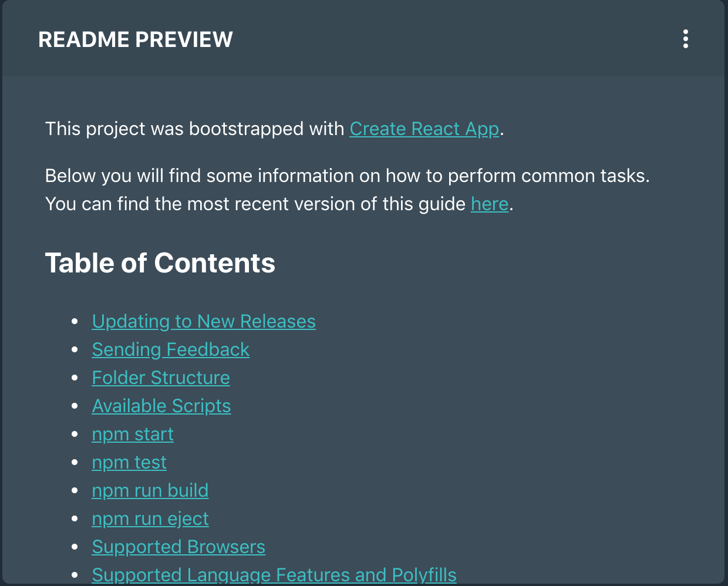Image resolution: width=728 pixels, height=586 pixels.
Task: View the npm run build section
Action: coord(150,490)
